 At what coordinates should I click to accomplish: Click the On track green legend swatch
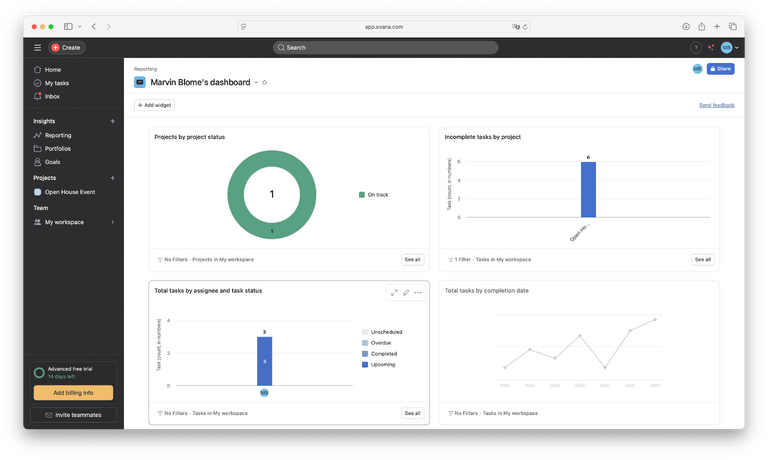pos(362,195)
